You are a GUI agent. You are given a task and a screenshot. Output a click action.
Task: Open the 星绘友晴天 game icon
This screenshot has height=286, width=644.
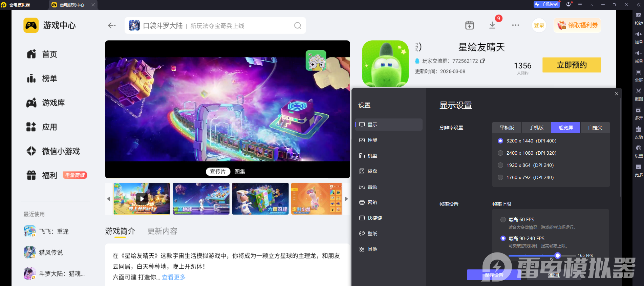[385, 64]
